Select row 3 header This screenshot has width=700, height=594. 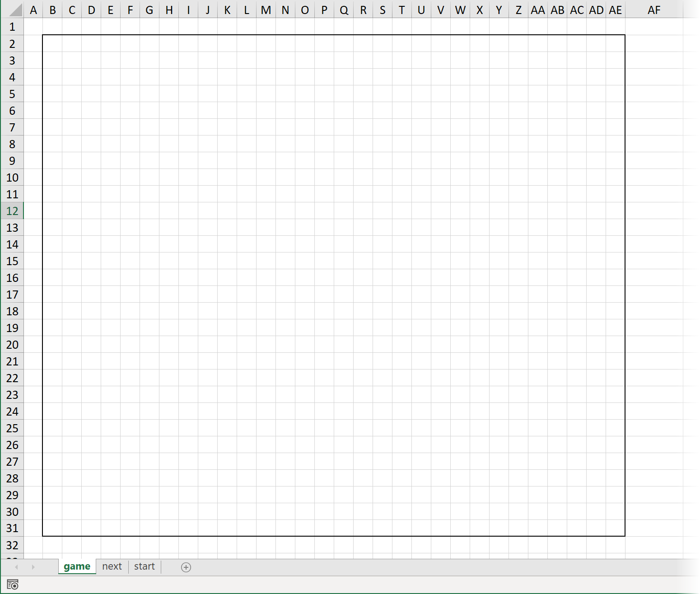(x=12, y=60)
